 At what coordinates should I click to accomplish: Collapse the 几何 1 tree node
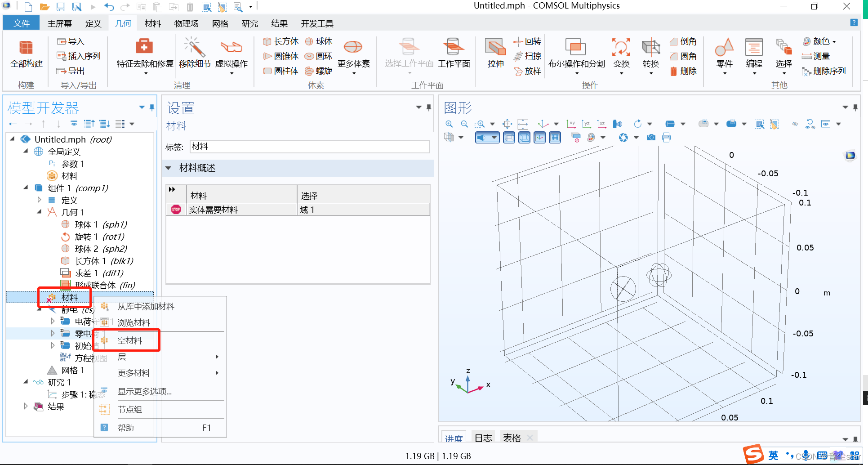(x=39, y=212)
